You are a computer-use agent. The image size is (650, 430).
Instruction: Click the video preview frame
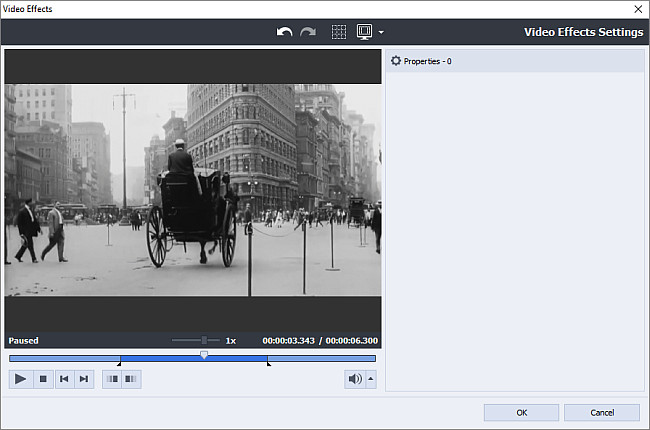[193, 190]
